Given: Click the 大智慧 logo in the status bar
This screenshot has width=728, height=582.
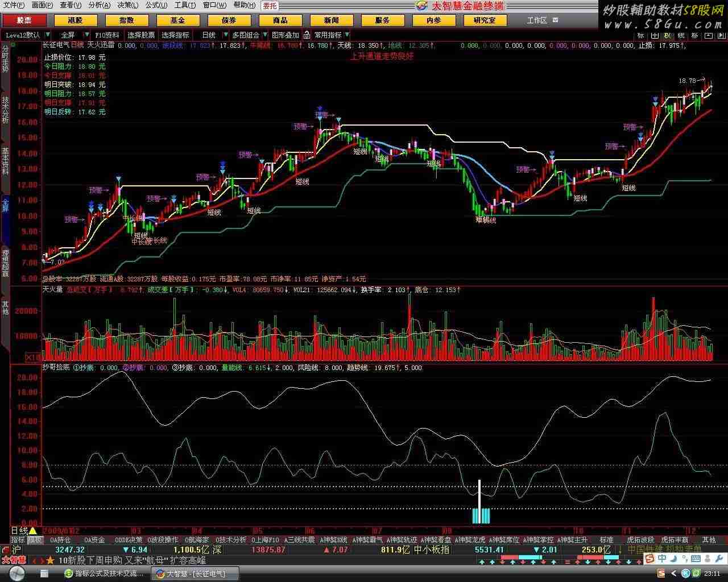Looking at the screenshot, I should pyautogui.click(x=14, y=560).
